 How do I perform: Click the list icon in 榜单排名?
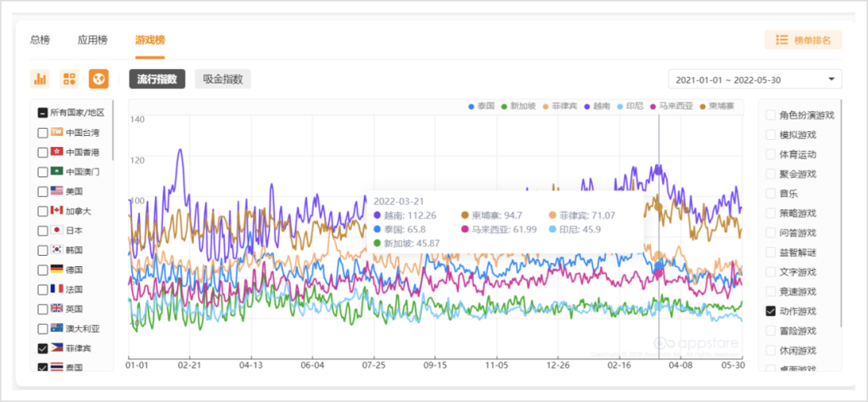(781, 39)
